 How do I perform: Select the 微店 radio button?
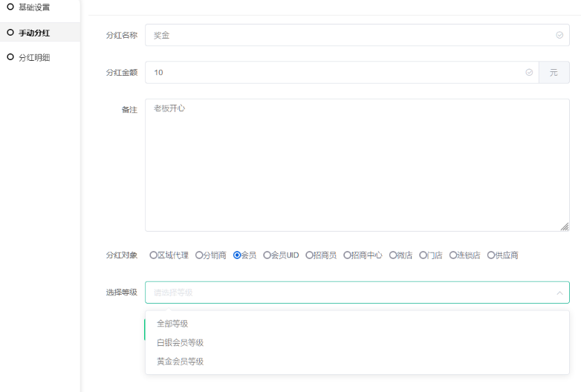[x=394, y=255]
